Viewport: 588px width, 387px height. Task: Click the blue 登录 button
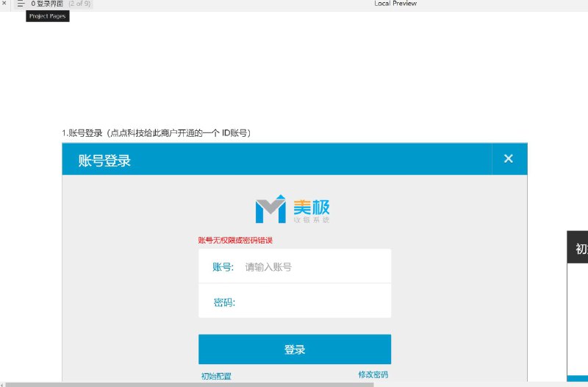tap(295, 349)
